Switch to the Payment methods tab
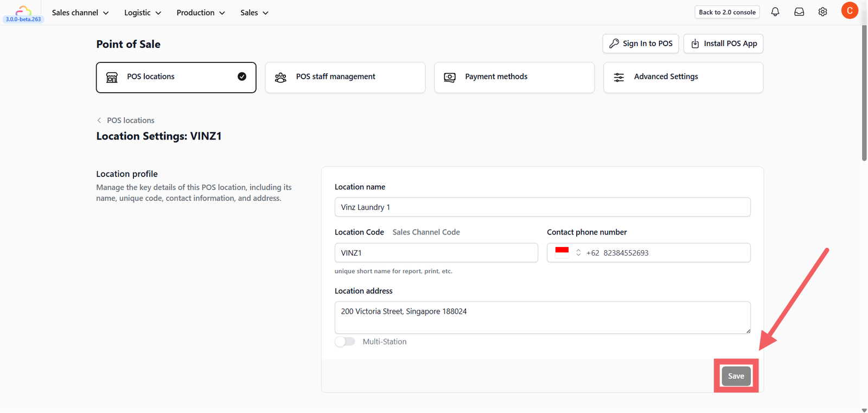868x413 pixels. 514,77
